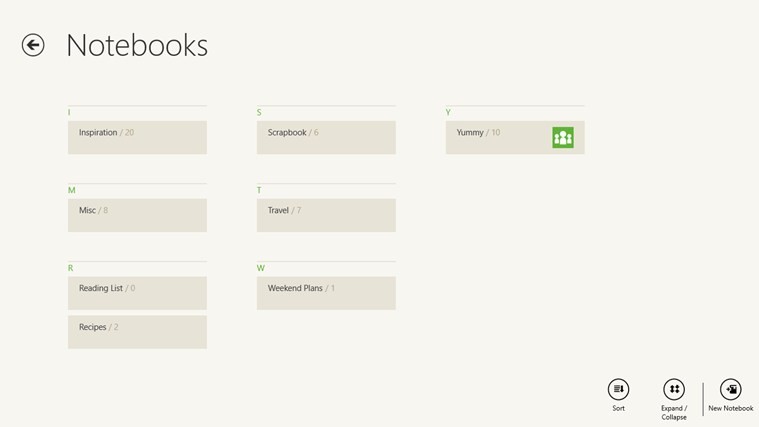The height and width of the screenshot is (427, 759).
Task: Click the Sort icon
Action: 618,389
